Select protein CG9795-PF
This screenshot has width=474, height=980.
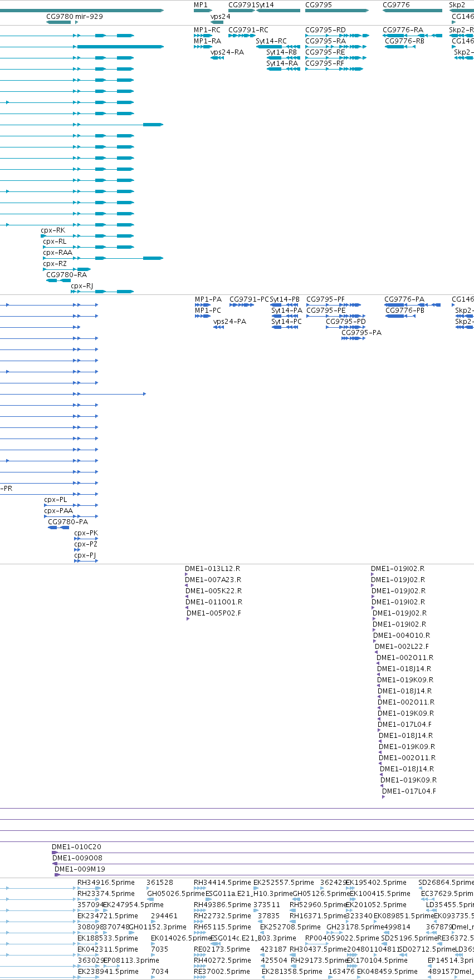[325, 299]
